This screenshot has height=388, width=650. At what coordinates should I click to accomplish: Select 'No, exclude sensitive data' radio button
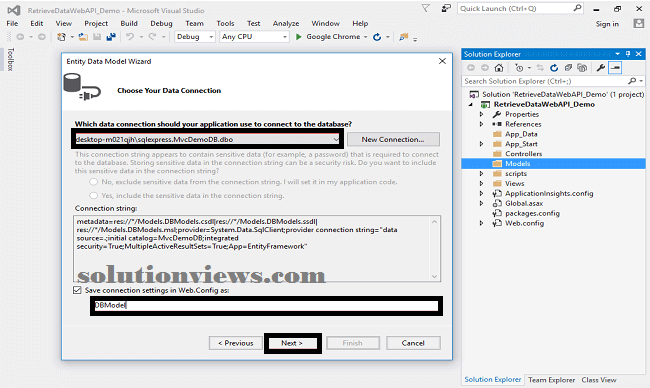(x=94, y=182)
